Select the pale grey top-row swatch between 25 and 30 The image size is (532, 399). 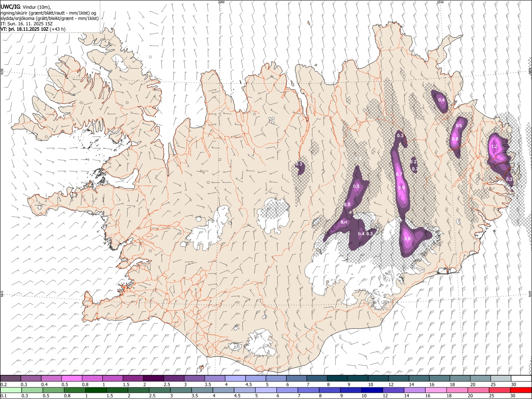(500, 379)
